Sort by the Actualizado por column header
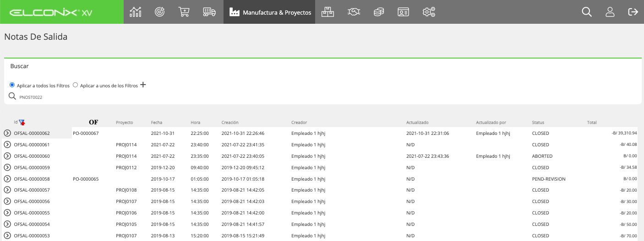The height and width of the screenshot is (241, 644). (x=491, y=123)
